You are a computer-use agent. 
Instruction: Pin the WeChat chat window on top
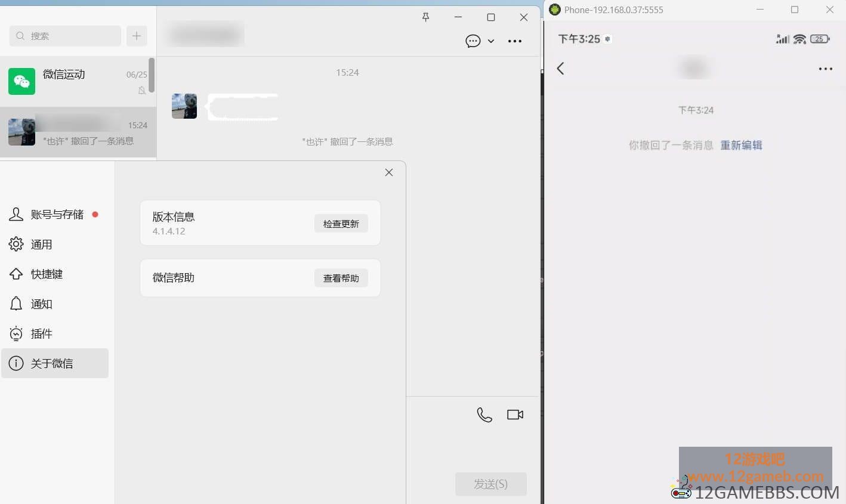(x=425, y=17)
